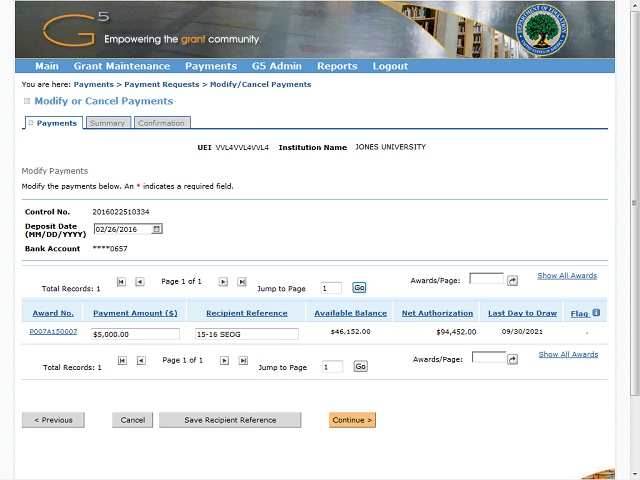Select the Payments tab
The image size is (640, 480).
pos(54,123)
